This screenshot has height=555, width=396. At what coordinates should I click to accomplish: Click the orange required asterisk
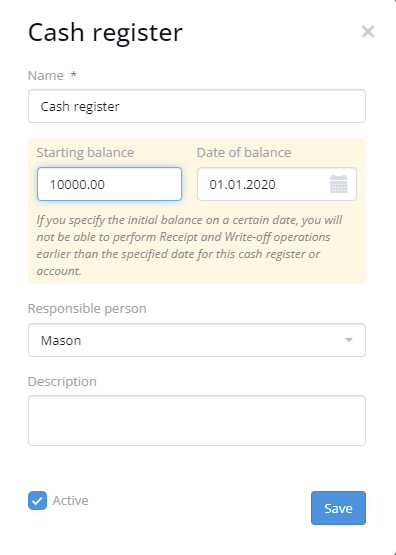click(x=74, y=74)
